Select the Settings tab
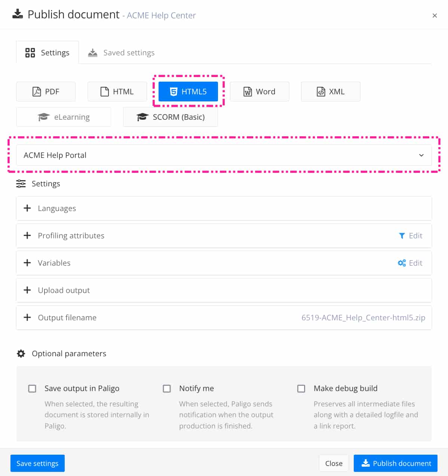 (47, 52)
